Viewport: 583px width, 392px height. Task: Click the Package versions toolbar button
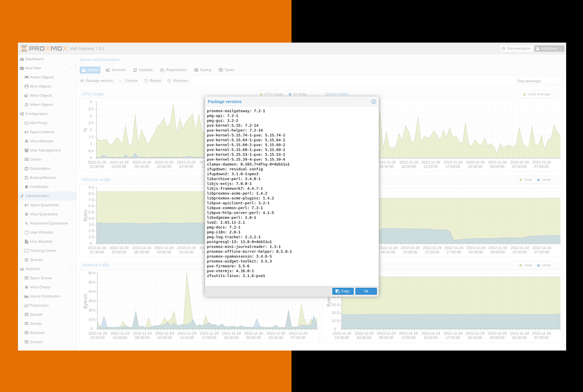coord(97,81)
